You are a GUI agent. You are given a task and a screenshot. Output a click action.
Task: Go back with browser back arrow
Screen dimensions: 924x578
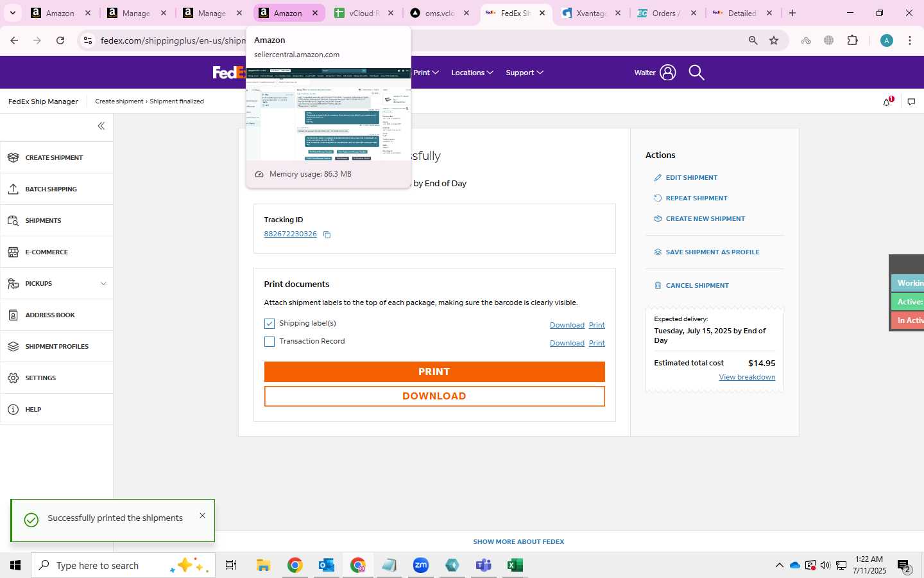coord(14,40)
